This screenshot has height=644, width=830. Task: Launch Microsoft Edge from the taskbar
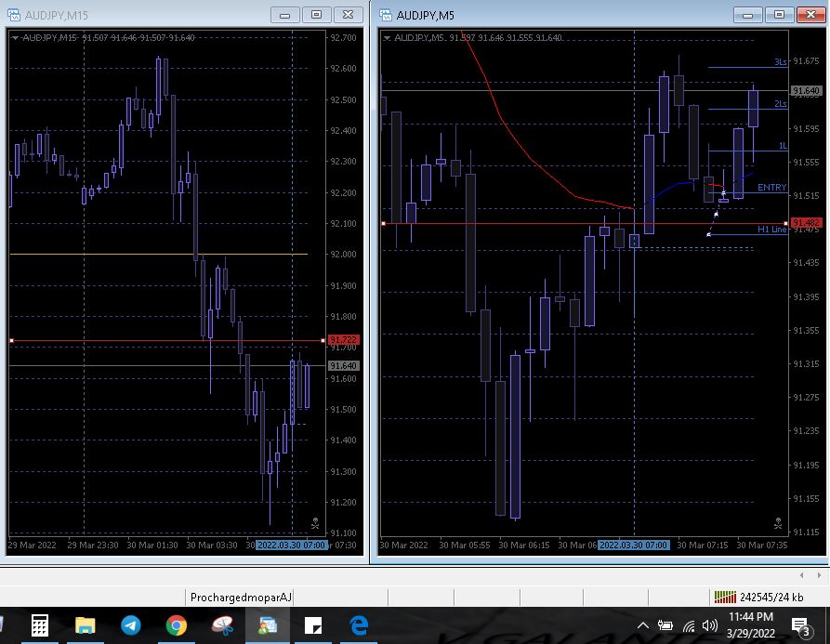coord(359,625)
